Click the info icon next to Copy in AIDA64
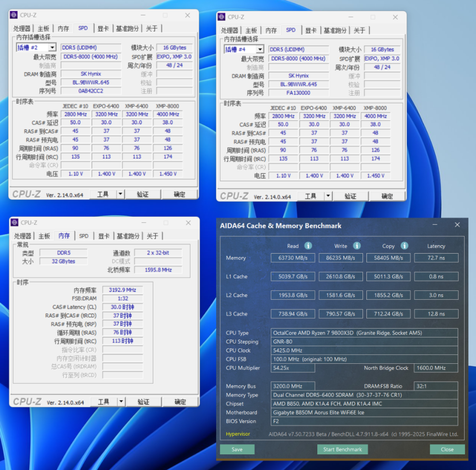Image resolution: width=476 pixels, height=470 pixels. 405,246
